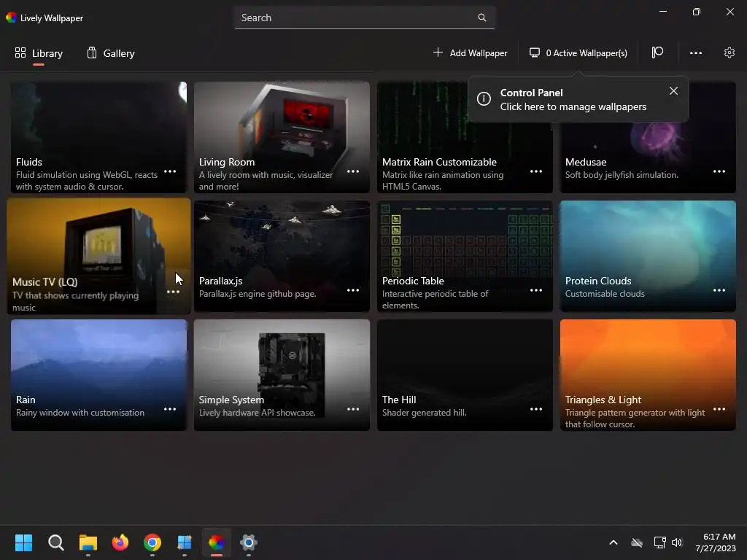Switch to the Library tab

pyautogui.click(x=39, y=53)
